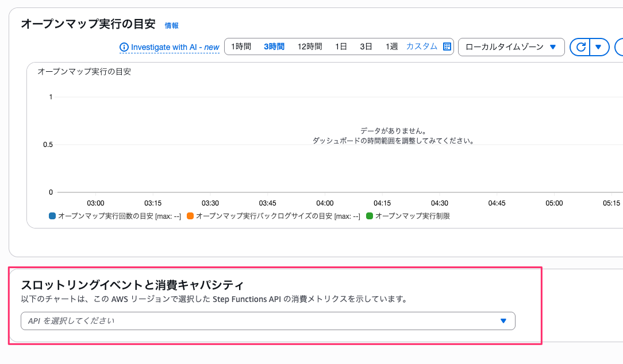Open the API を選択してください dropdown
Viewport: 623px width, 364px height.
[502, 321]
